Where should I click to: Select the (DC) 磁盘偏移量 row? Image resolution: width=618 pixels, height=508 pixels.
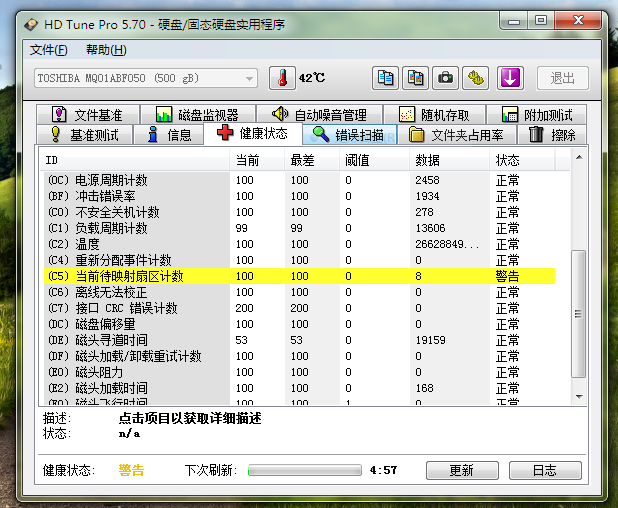point(300,324)
